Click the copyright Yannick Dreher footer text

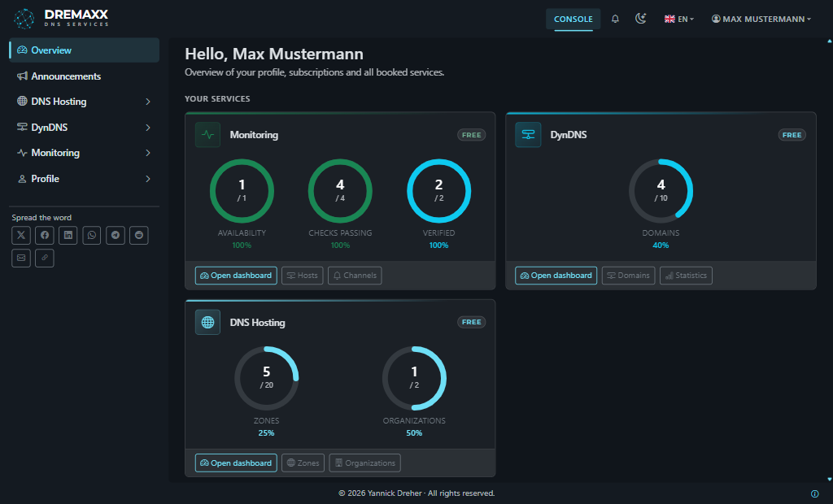pyautogui.click(x=416, y=493)
